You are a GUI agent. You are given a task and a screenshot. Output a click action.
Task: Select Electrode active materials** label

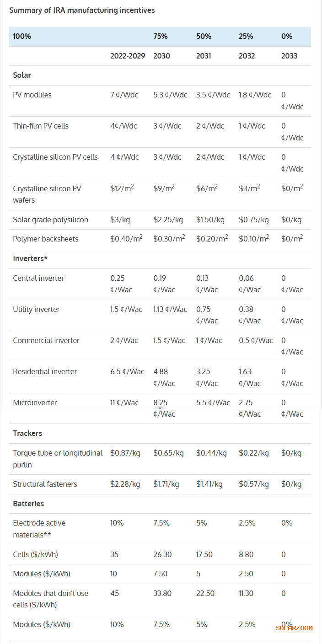click(x=39, y=529)
